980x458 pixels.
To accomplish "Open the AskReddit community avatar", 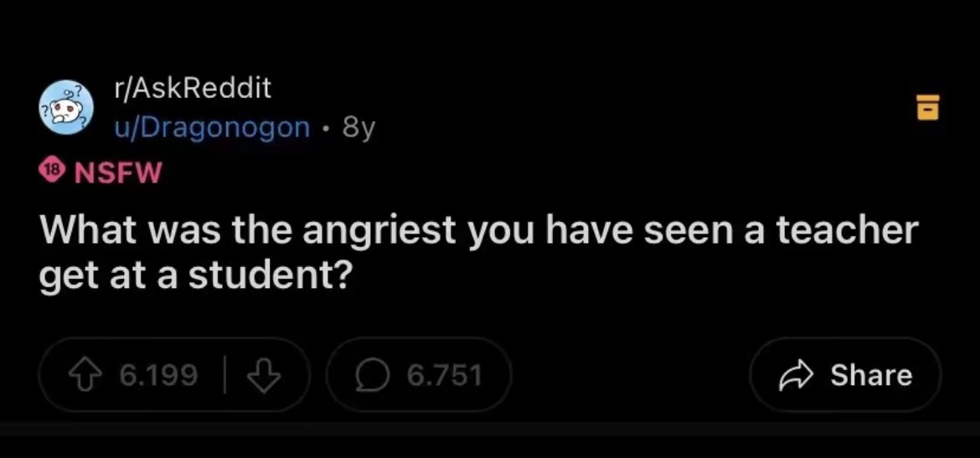I will coord(66,107).
